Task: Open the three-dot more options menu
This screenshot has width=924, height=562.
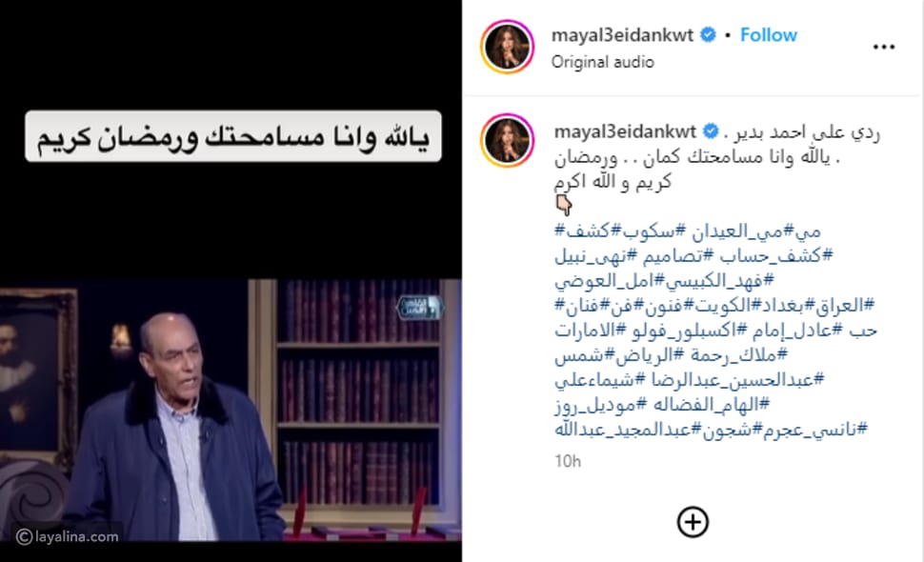Action: pos(883,47)
